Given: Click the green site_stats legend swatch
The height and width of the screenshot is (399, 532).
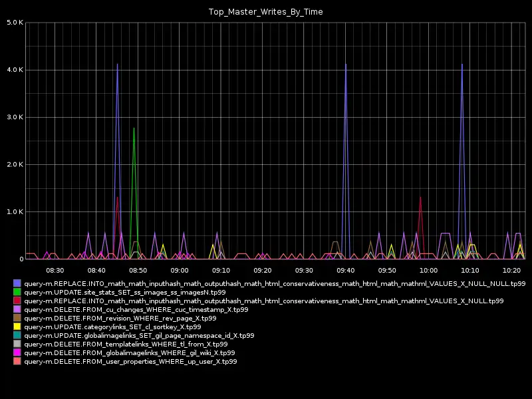Looking at the screenshot, I should pos(17,292).
